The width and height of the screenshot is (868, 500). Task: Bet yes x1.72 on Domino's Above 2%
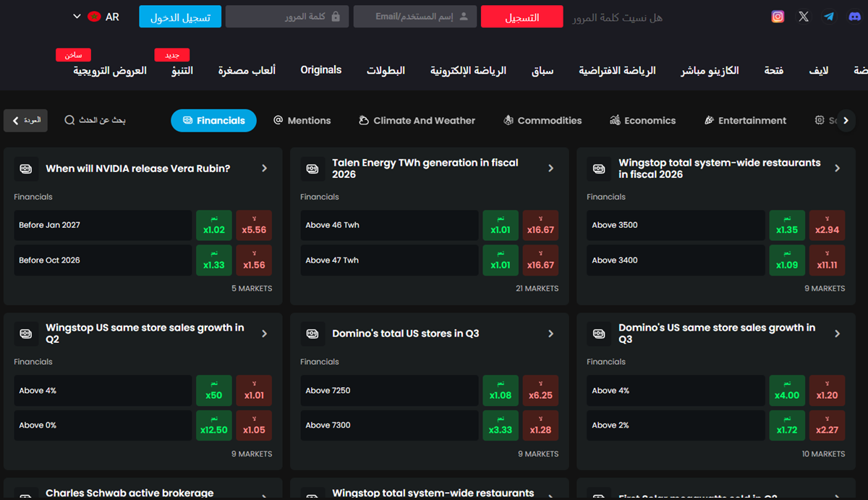tap(787, 425)
